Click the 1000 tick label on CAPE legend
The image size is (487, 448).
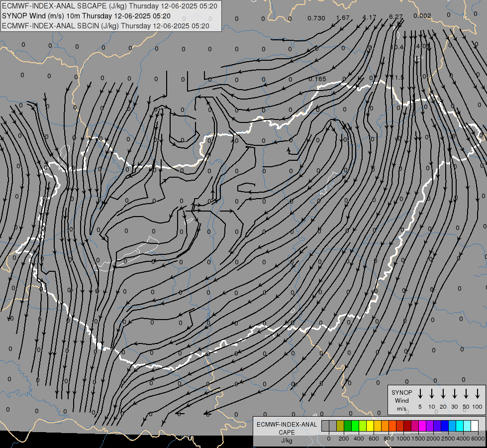pyautogui.click(x=403, y=439)
